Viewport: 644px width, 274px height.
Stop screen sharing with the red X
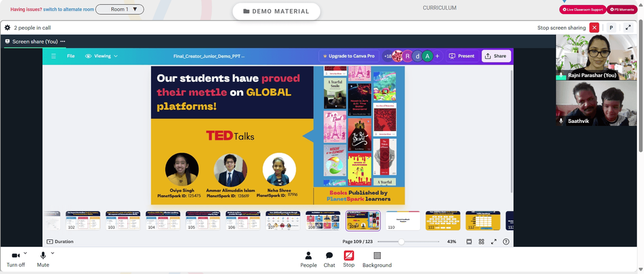click(x=594, y=28)
